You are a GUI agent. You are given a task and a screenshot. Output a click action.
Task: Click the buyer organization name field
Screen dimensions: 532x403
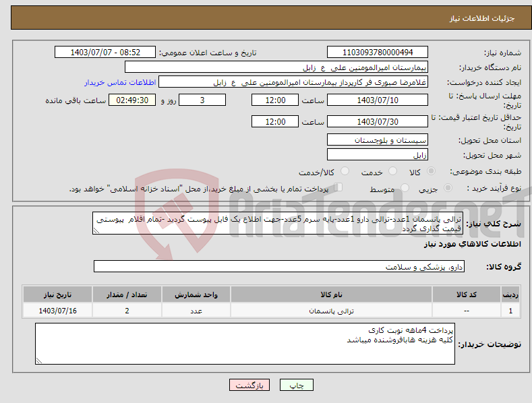click(x=276, y=67)
